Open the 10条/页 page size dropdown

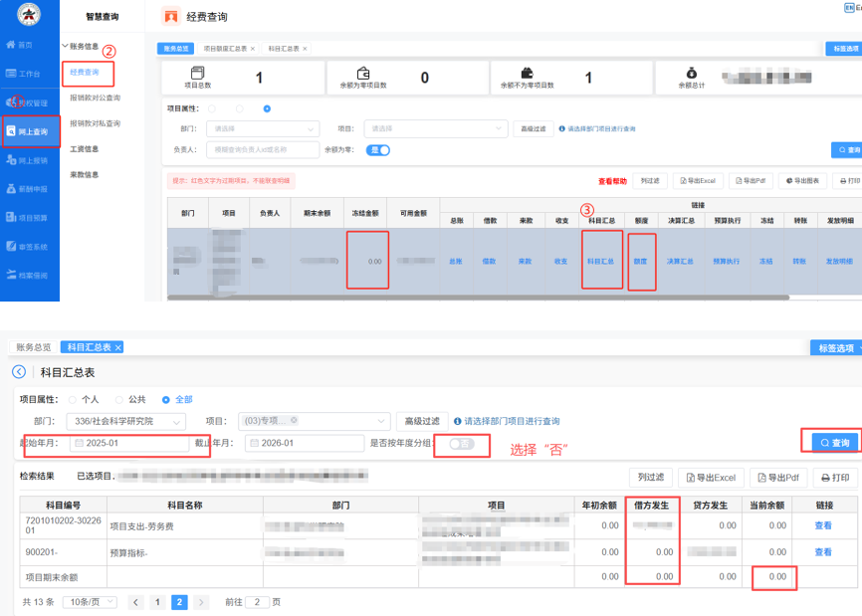(x=90, y=602)
